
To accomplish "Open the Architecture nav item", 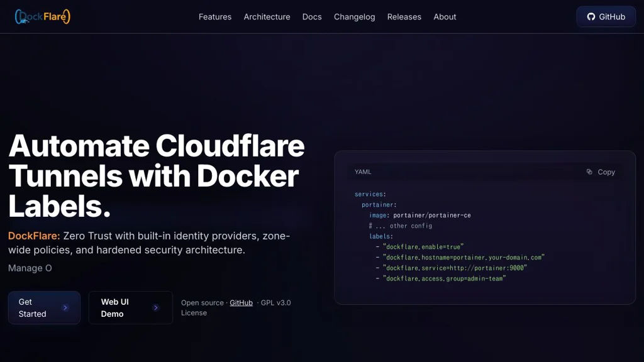I will click(x=267, y=17).
